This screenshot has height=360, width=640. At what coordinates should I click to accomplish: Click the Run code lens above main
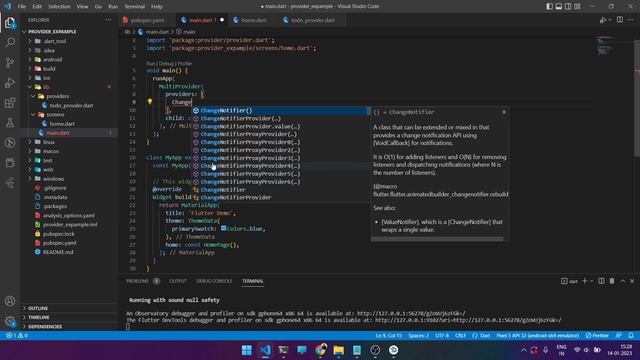click(x=150, y=64)
